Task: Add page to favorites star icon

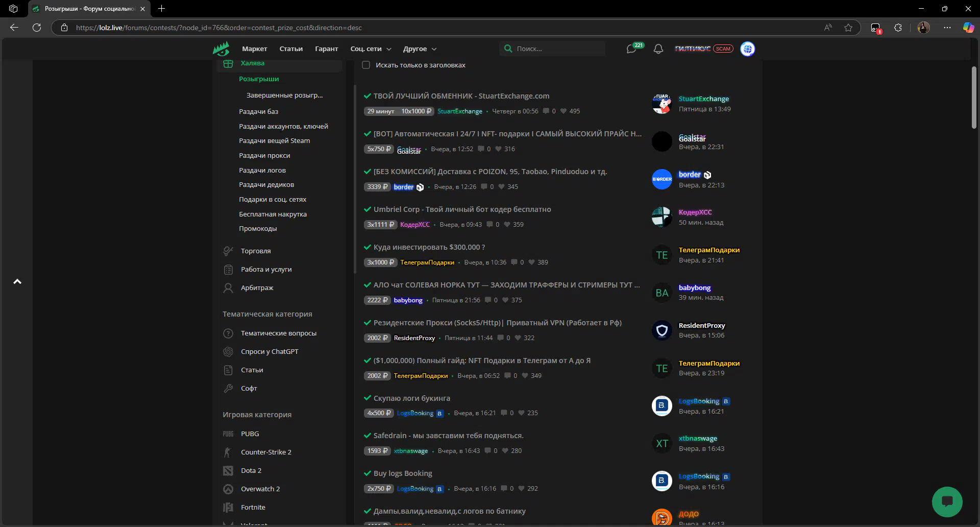Action: pyautogui.click(x=848, y=28)
